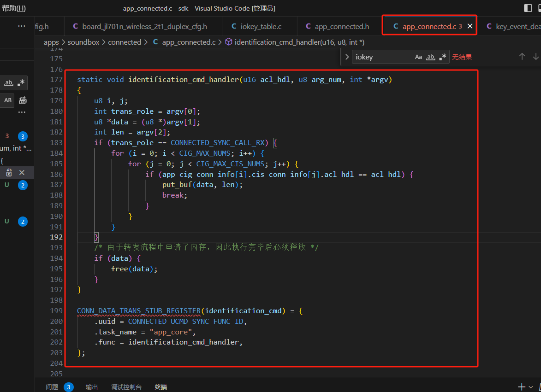Open the app_connected.h tab
541x392 pixels.
(x=338, y=27)
